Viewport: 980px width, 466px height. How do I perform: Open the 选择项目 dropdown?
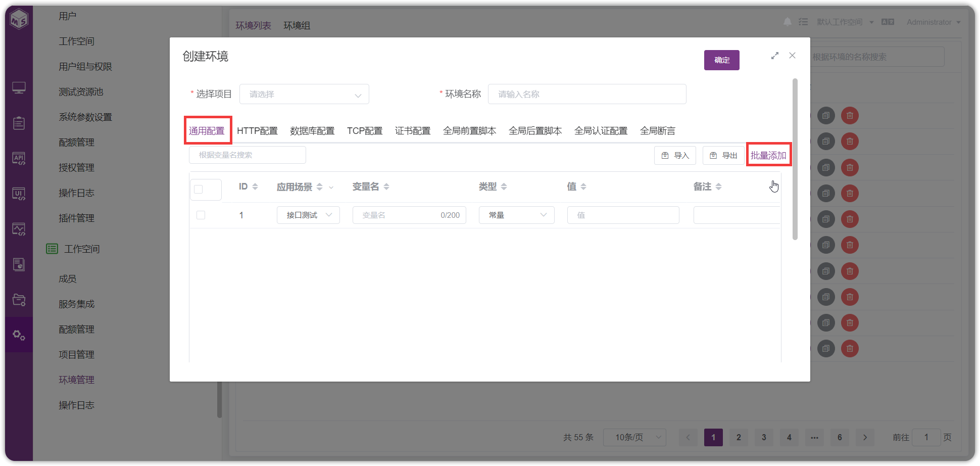(304, 94)
